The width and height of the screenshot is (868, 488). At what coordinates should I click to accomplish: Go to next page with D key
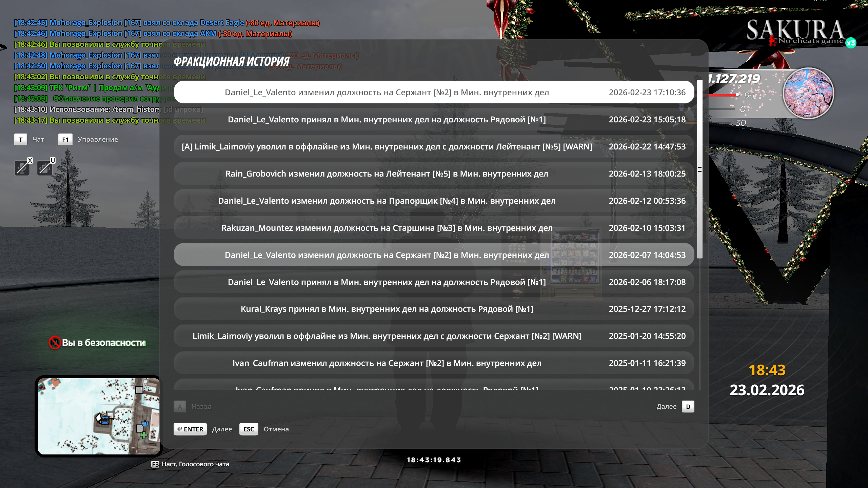tap(688, 407)
